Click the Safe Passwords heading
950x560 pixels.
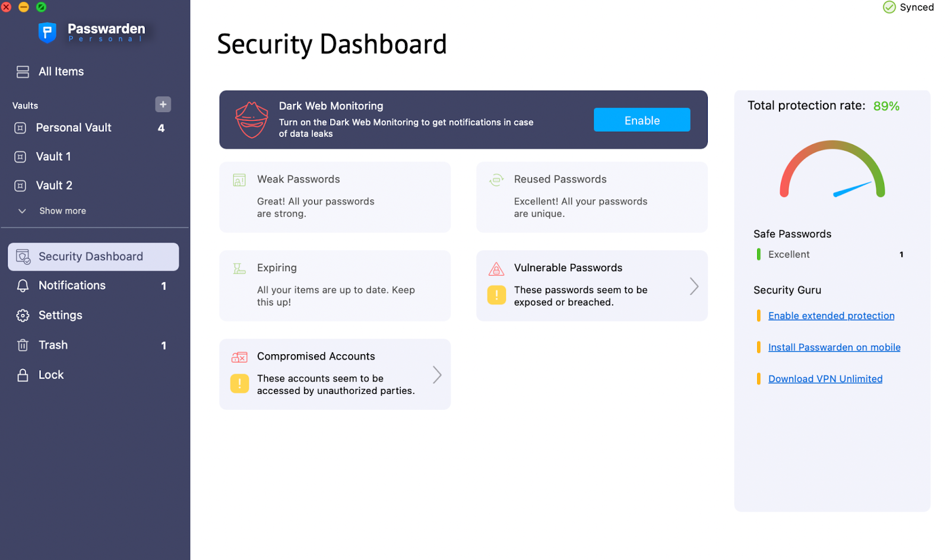793,234
